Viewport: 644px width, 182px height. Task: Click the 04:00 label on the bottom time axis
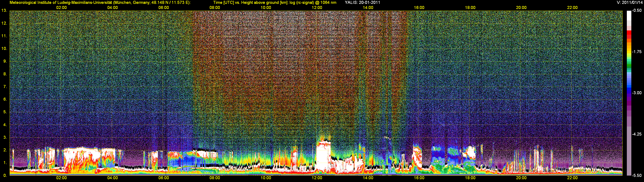click(112, 178)
